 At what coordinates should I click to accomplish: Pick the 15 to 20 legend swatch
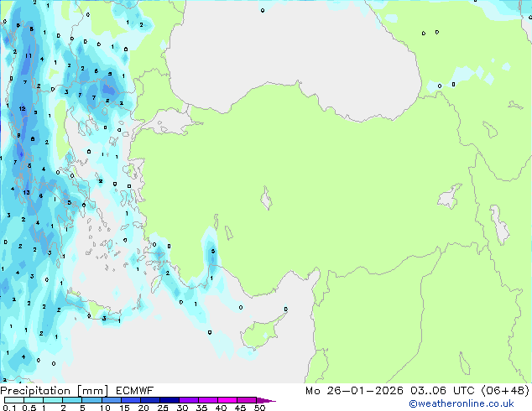coord(130,400)
